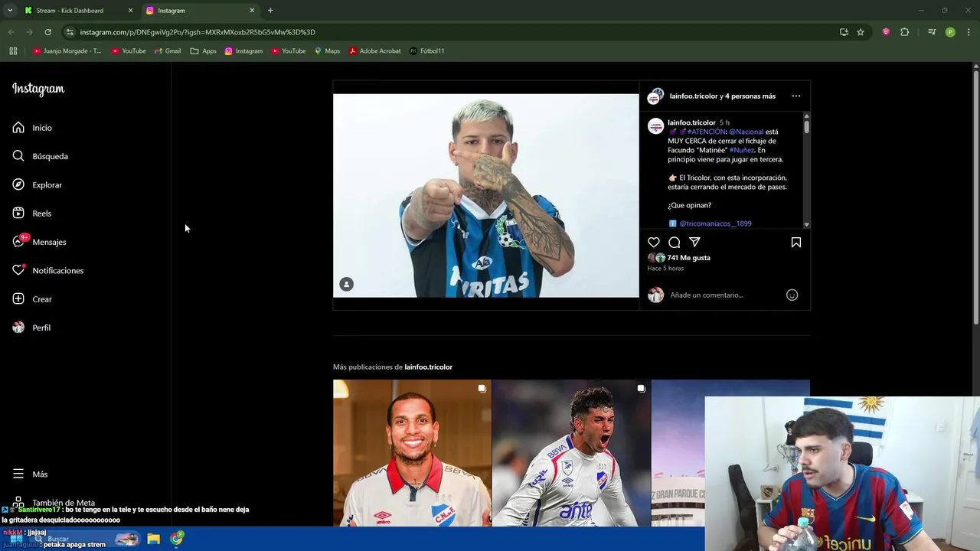This screenshot has height=551, width=980.
Task: Open the Crear new post option
Action: tap(32, 299)
